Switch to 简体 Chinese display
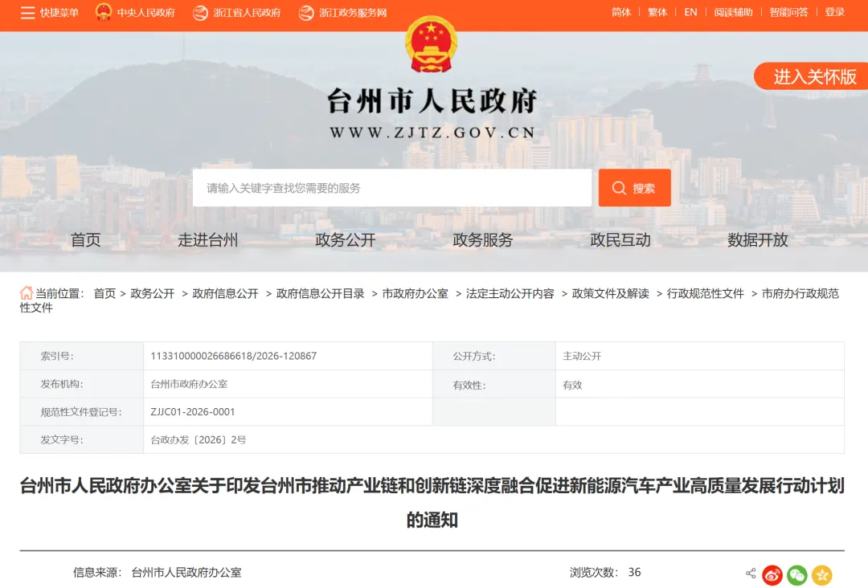Screen dimensions: 868x588 pos(621,12)
